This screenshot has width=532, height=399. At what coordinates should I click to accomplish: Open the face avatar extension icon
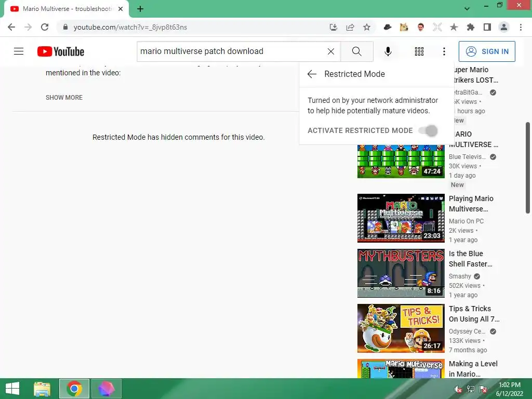coord(421,27)
